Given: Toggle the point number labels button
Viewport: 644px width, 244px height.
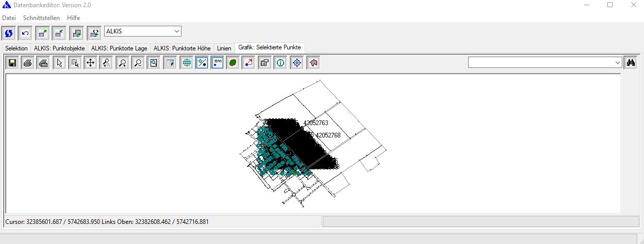Looking at the screenshot, I should tap(217, 63).
